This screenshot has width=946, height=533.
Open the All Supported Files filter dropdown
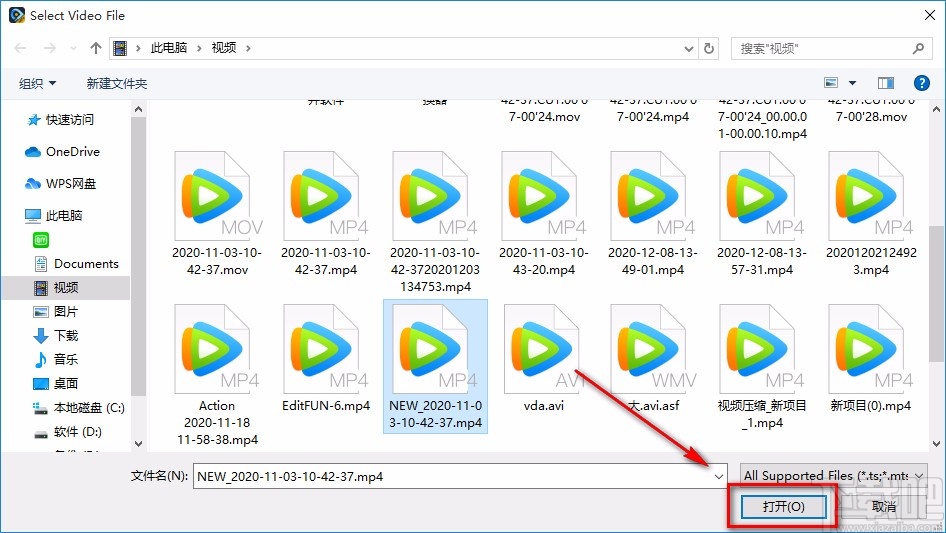(x=834, y=476)
